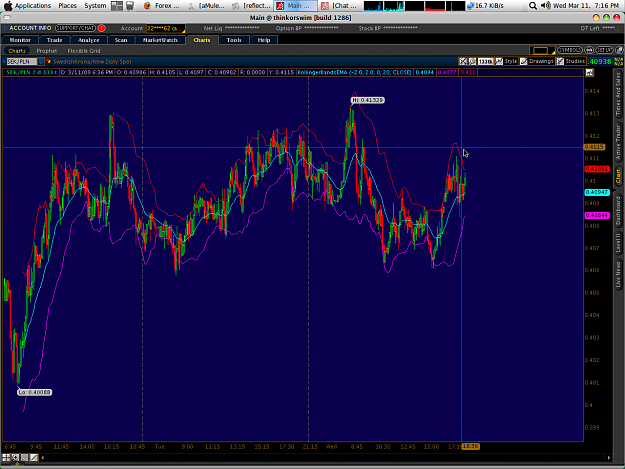The height and width of the screenshot is (469, 625).
Task: Click the trendline drawing icon at bottom left
Action: [x=34, y=457]
